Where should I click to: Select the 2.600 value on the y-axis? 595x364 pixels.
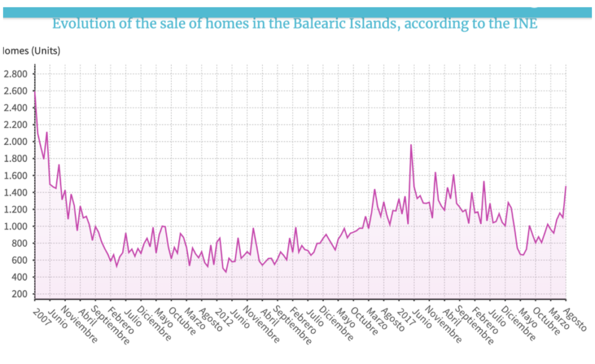click(15, 91)
